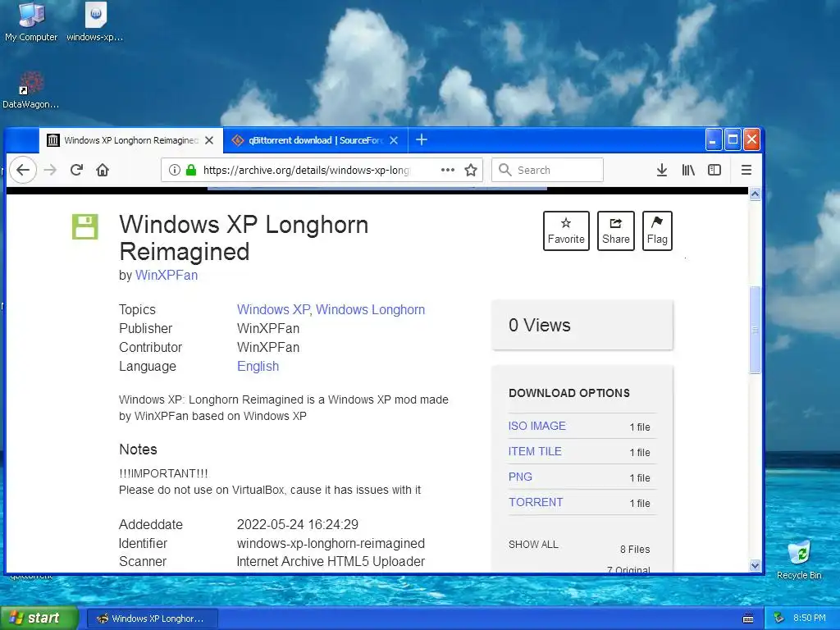Open page actions three-dot menu
The width and height of the screenshot is (840, 630).
[447, 170]
